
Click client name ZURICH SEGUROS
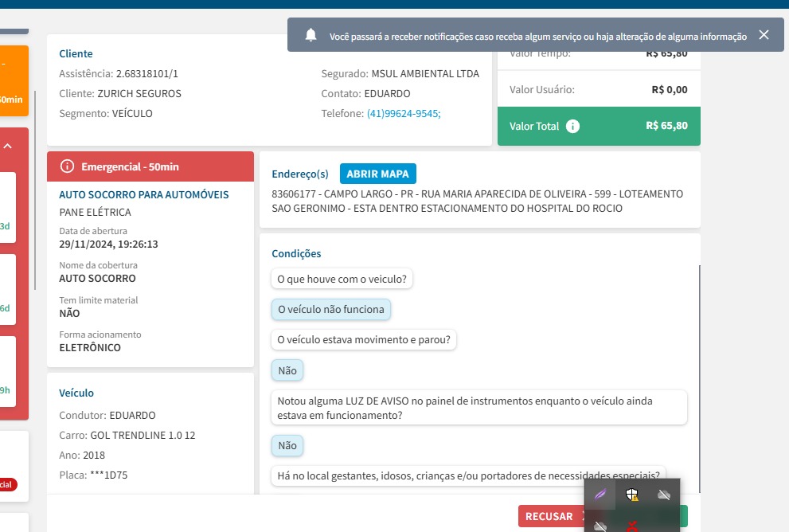(x=139, y=94)
